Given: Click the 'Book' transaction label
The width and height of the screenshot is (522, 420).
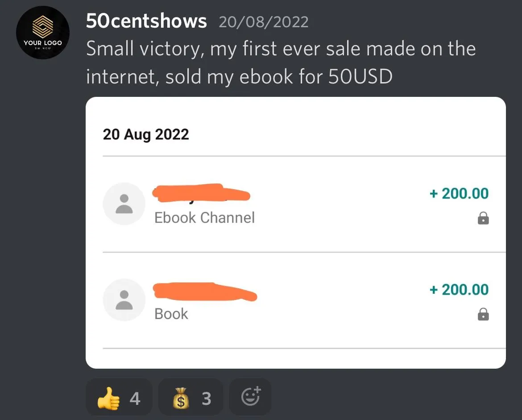Looking at the screenshot, I should tap(171, 314).
